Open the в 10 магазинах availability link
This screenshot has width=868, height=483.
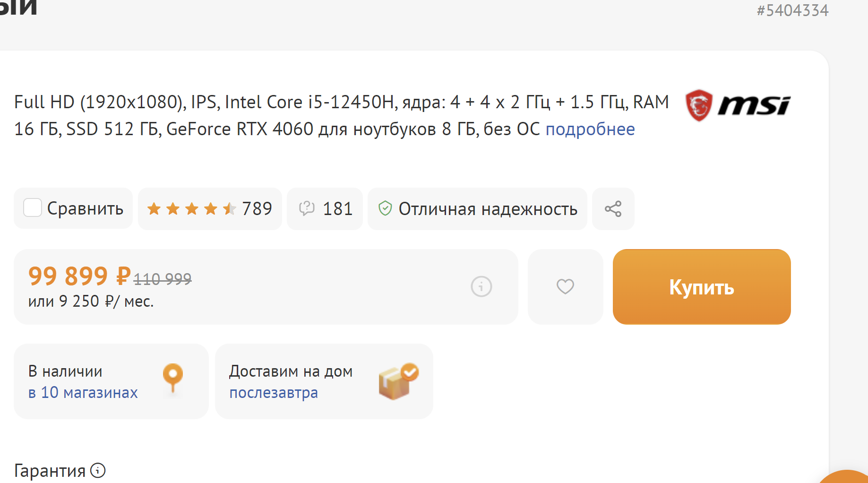point(83,392)
